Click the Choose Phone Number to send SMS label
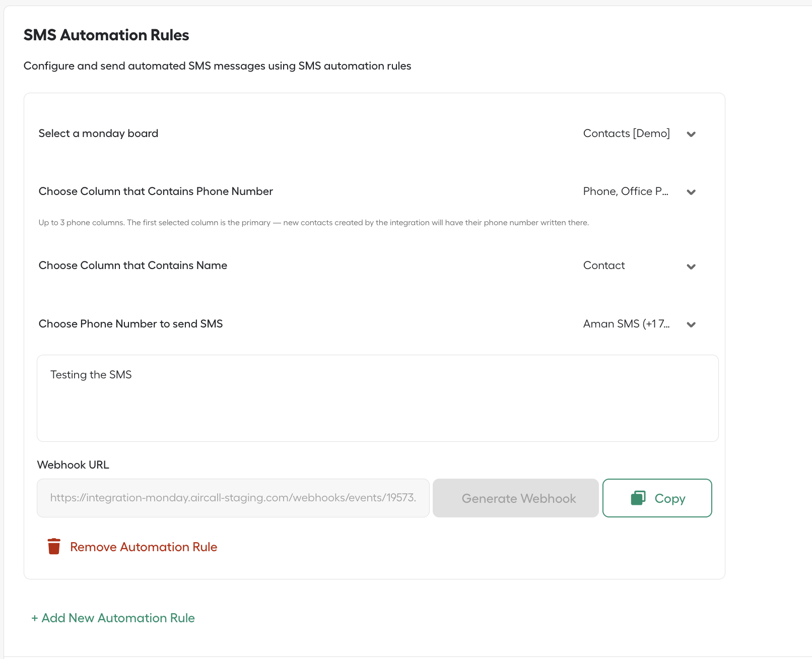 (131, 324)
